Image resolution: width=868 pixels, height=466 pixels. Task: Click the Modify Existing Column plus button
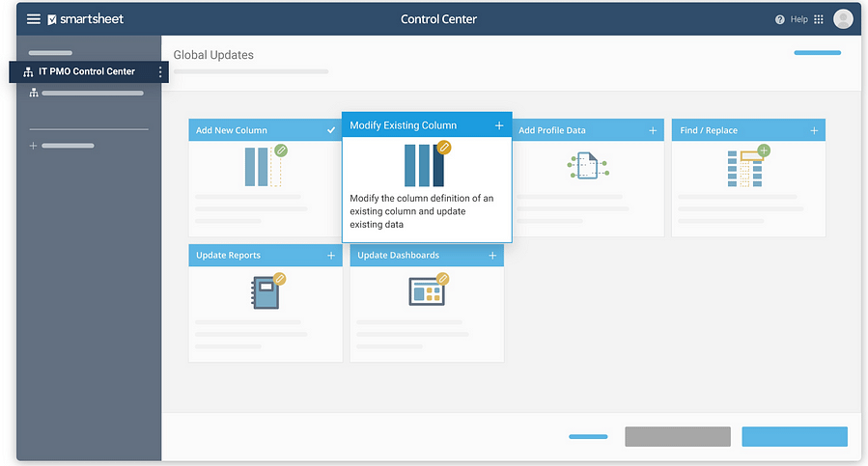(499, 125)
